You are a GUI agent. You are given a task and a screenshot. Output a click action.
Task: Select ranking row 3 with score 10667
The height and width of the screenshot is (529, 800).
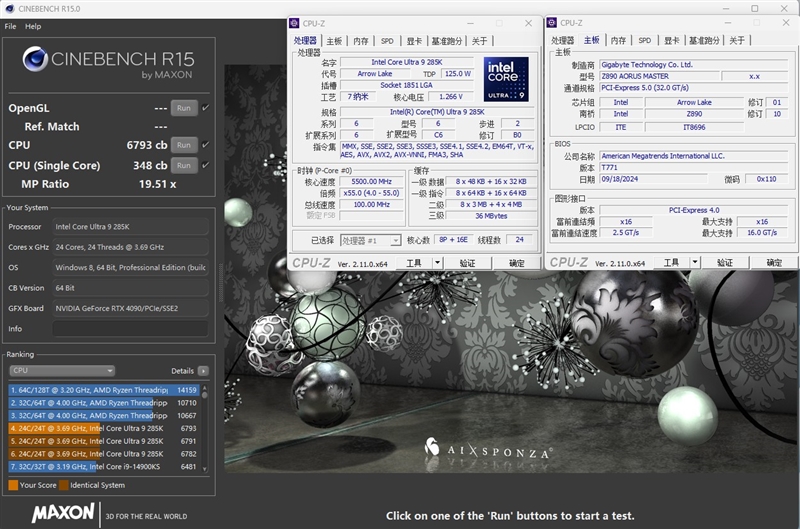tap(104, 416)
